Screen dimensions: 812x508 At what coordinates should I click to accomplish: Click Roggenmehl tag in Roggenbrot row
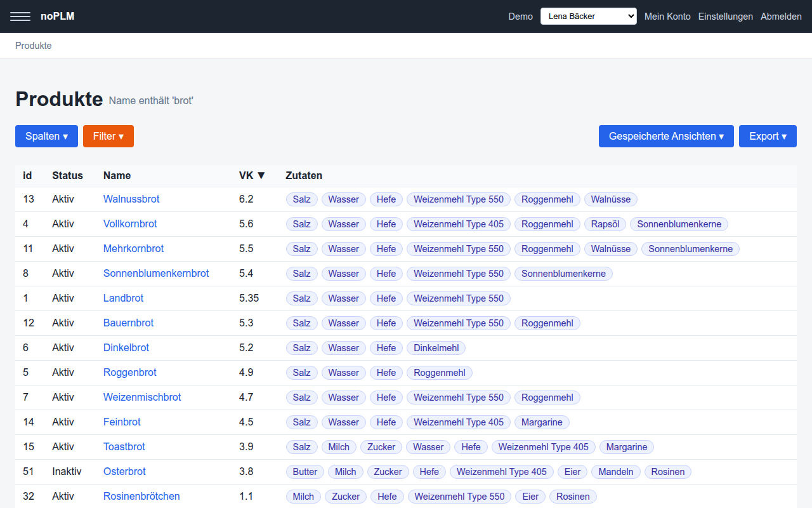click(439, 373)
